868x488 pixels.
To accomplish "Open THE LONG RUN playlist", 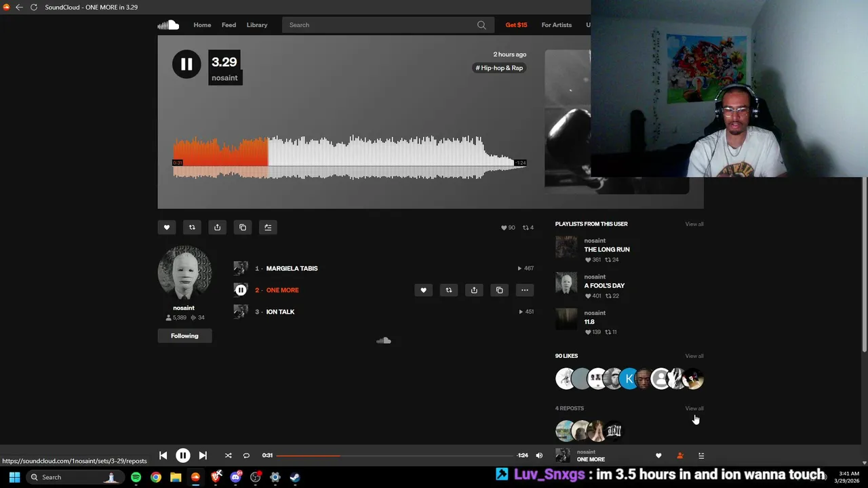I will click(607, 249).
